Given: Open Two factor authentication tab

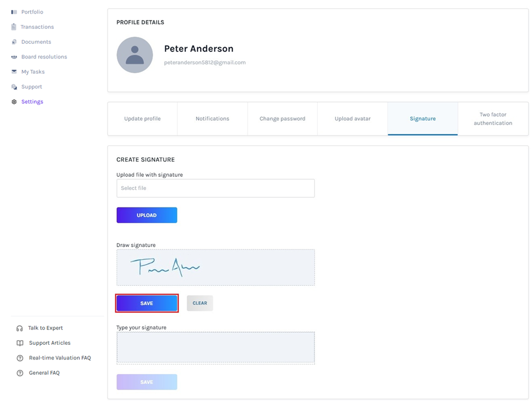Looking at the screenshot, I should 493,119.
